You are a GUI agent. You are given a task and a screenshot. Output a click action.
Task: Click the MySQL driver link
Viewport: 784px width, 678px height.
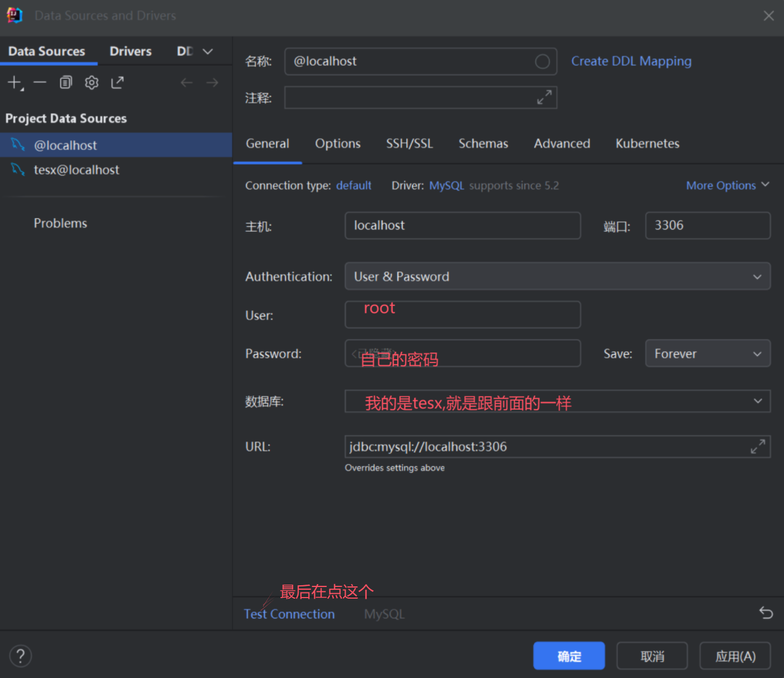coord(446,185)
